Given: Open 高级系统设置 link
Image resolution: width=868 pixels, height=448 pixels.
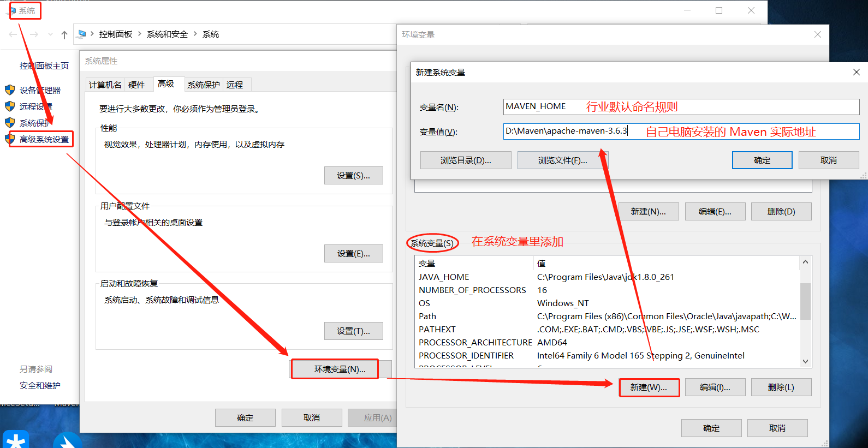Looking at the screenshot, I should [x=44, y=139].
